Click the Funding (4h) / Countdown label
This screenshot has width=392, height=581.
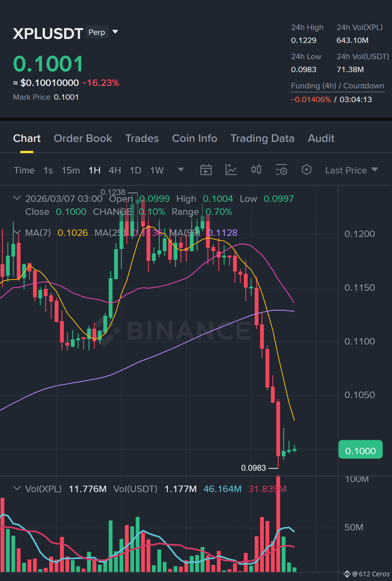tap(338, 86)
